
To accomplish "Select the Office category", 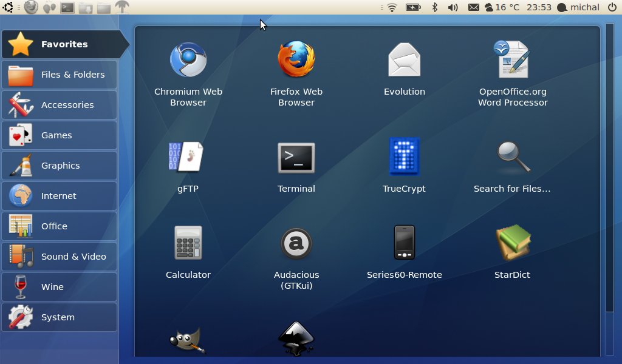I will pyautogui.click(x=60, y=226).
